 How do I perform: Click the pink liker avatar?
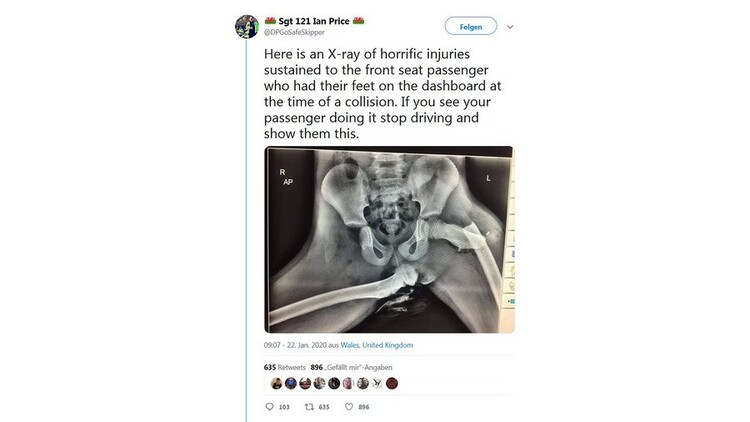pyautogui.click(x=348, y=383)
